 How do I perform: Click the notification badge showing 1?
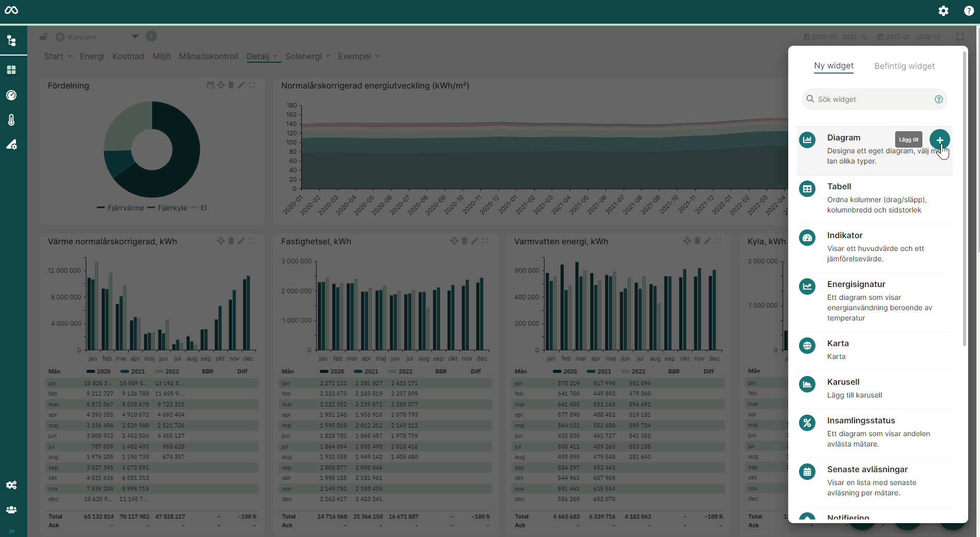(151, 36)
